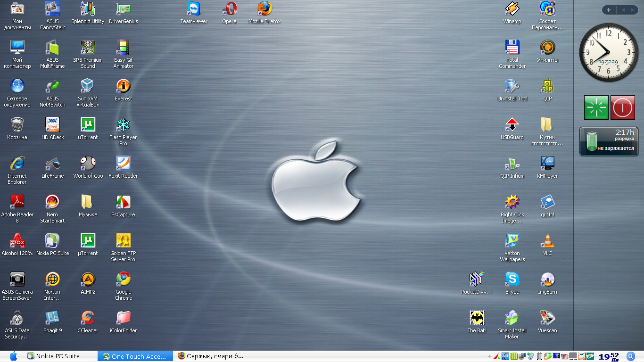Select the VLC traffic cone icon
This screenshot has width=644, height=362.
547,240
